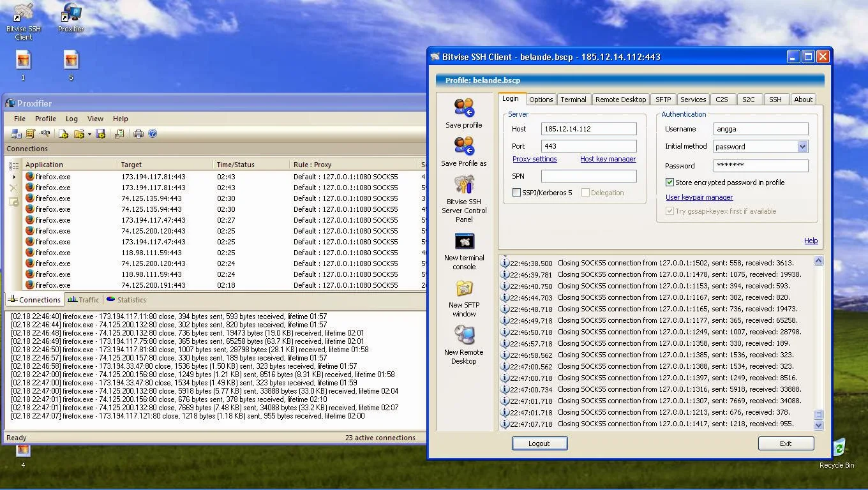Image resolution: width=868 pixels, height=490 pixels.
Task: Click scroll up arrow of Bitvise log
Action: point(818,261)
